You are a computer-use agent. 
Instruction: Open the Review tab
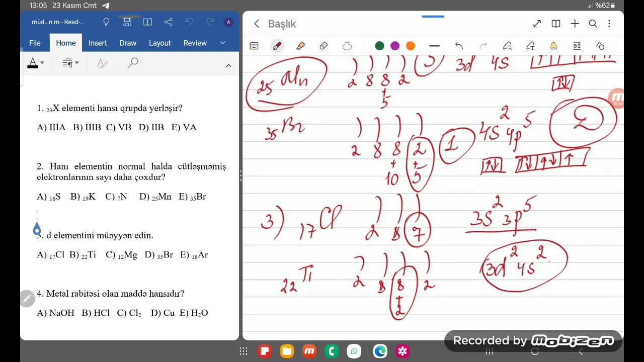(x=195, y=43)
